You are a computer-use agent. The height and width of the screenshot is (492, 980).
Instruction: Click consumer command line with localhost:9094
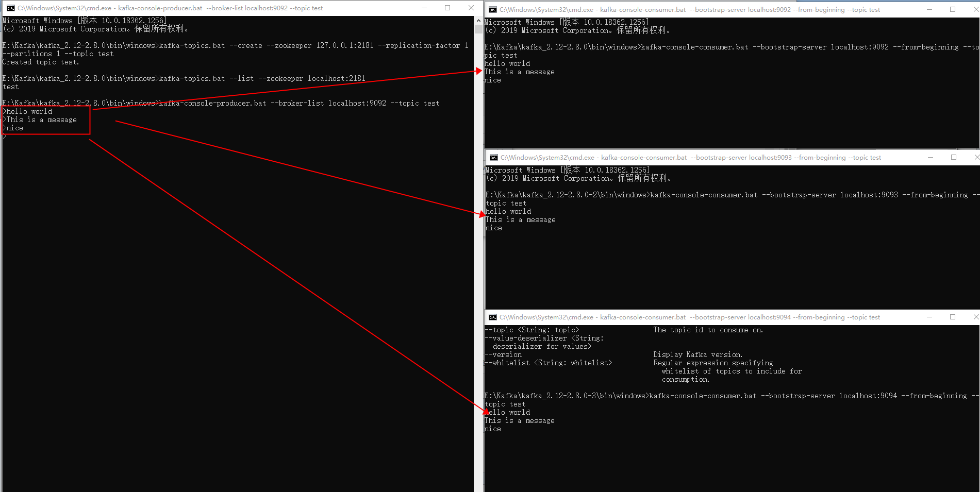click(731, 400)
